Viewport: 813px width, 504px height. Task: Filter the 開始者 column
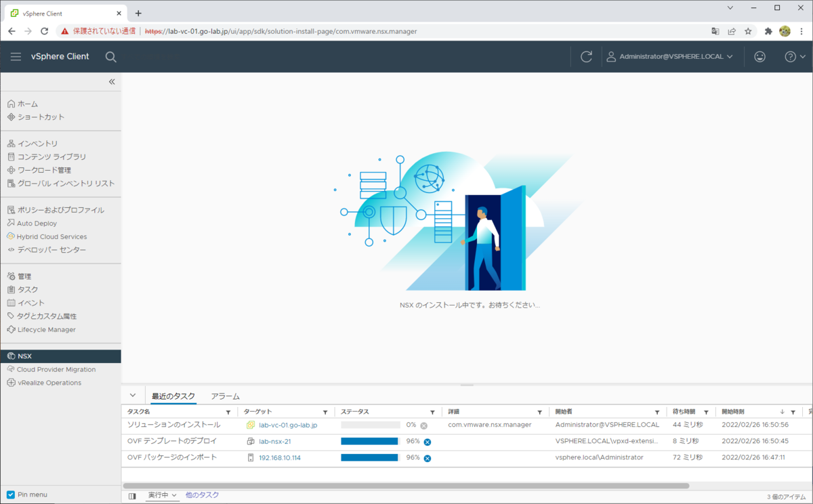[657, 413]
